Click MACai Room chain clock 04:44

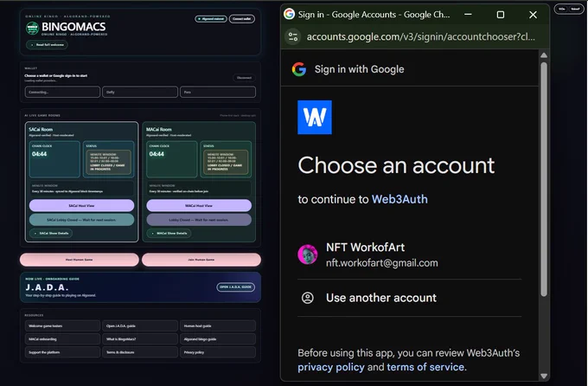tap(157, 154)
